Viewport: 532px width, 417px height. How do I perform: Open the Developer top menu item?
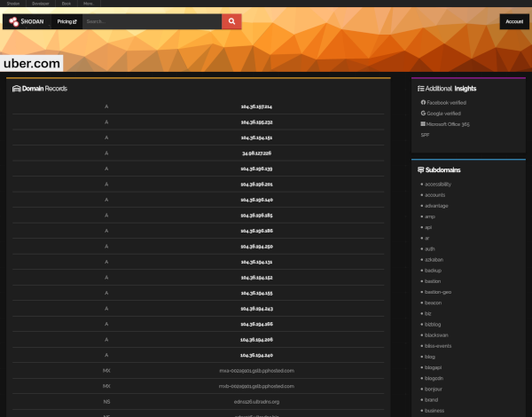tap(41, 4)
